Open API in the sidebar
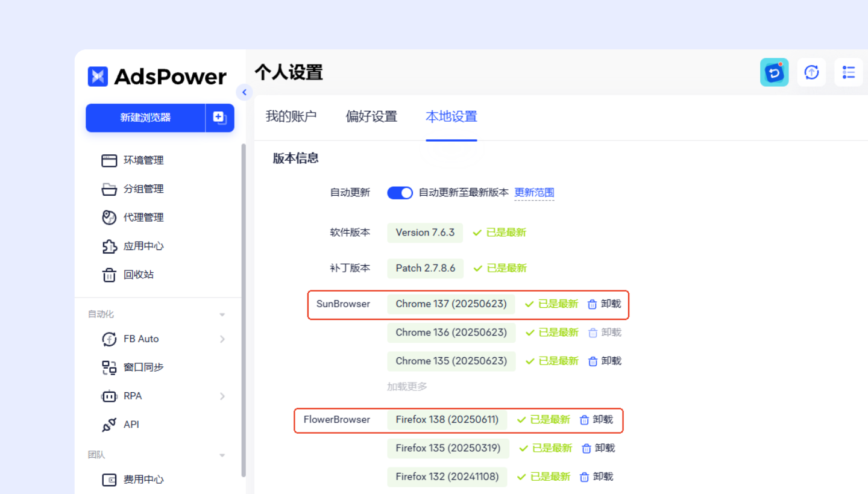This screenshot has height=494, width=868. 131,425
